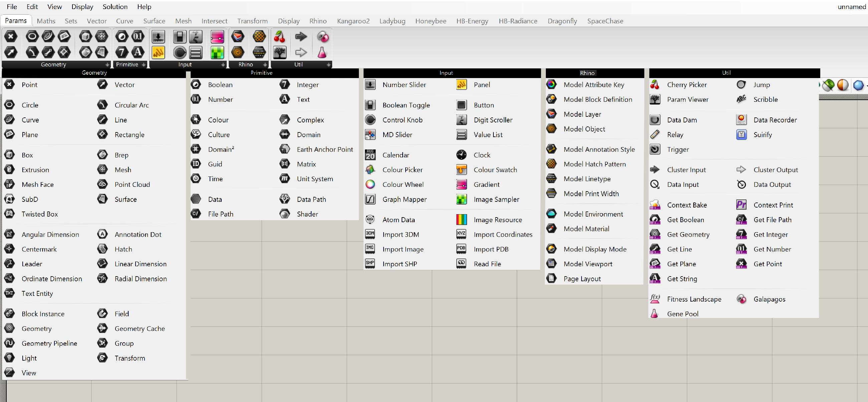Screen dimensions: 868x402
Task: Choose the Cherry Picker icon
Action: tap(654, 85)
